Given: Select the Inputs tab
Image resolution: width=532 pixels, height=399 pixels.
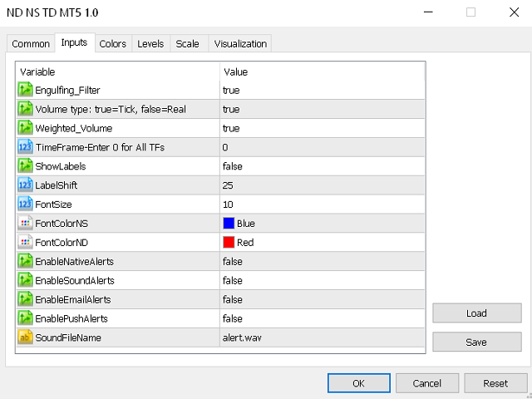Looking at the screenshot, I should click(x=74, y=42).
